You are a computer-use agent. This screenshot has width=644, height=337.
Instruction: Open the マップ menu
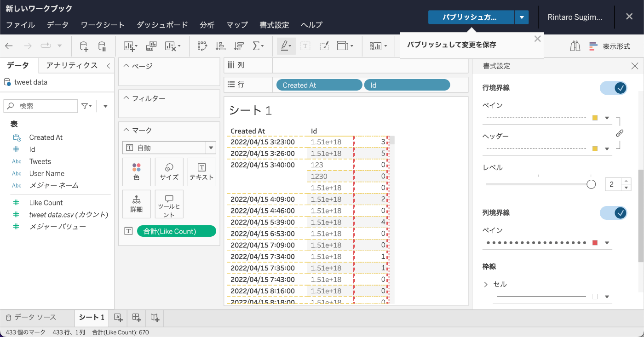point(237,25)
